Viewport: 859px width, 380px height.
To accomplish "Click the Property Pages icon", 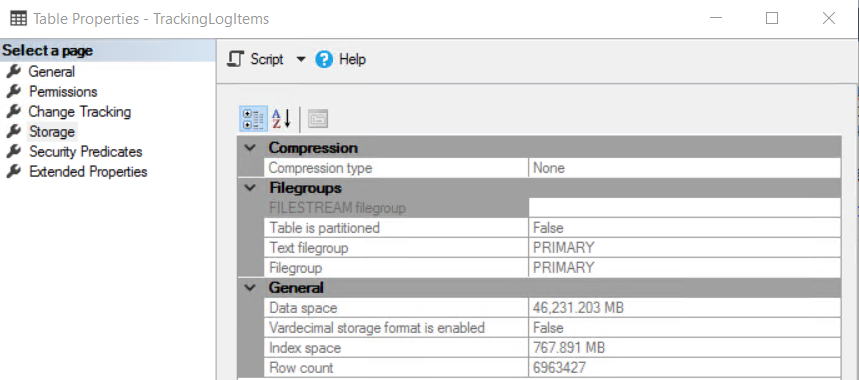I will (318, 119).
